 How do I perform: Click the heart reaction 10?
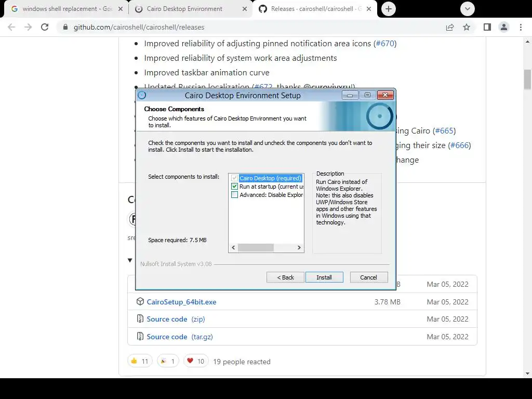(x=196, y=361)
